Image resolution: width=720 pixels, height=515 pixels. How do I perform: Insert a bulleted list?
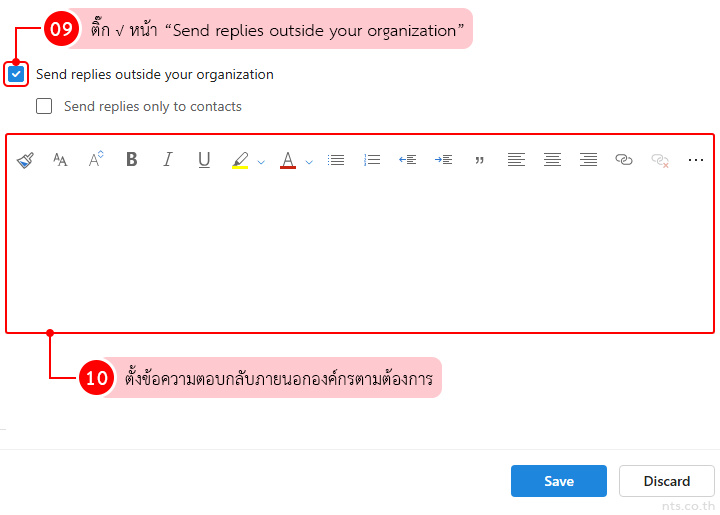click(336, 160)
